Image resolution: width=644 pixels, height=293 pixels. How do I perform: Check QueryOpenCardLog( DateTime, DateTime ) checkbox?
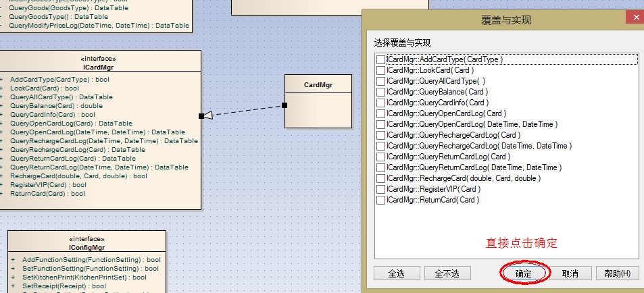(380, 124)
